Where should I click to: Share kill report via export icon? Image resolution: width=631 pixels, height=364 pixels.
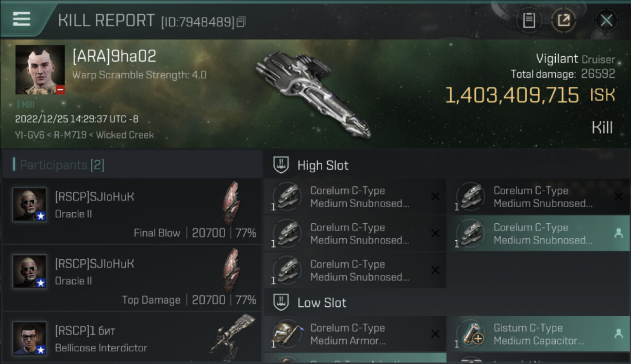click(x=564, y=20)
